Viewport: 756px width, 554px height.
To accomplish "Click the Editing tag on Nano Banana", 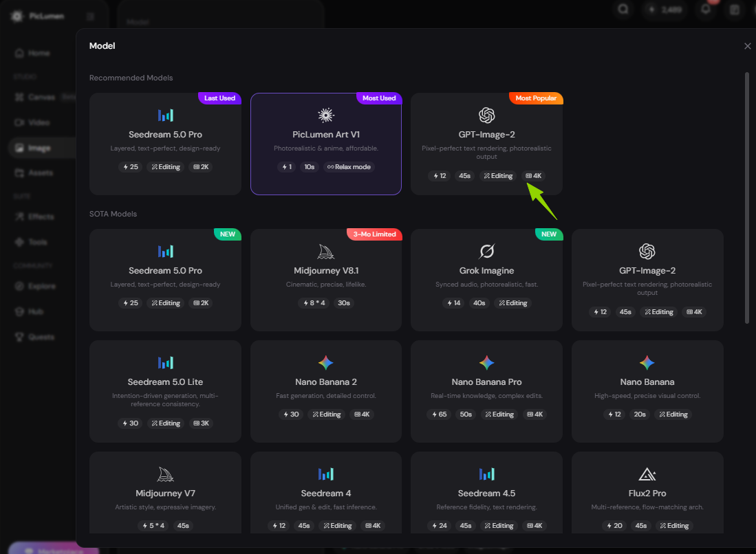I will (x=673, y=414).
